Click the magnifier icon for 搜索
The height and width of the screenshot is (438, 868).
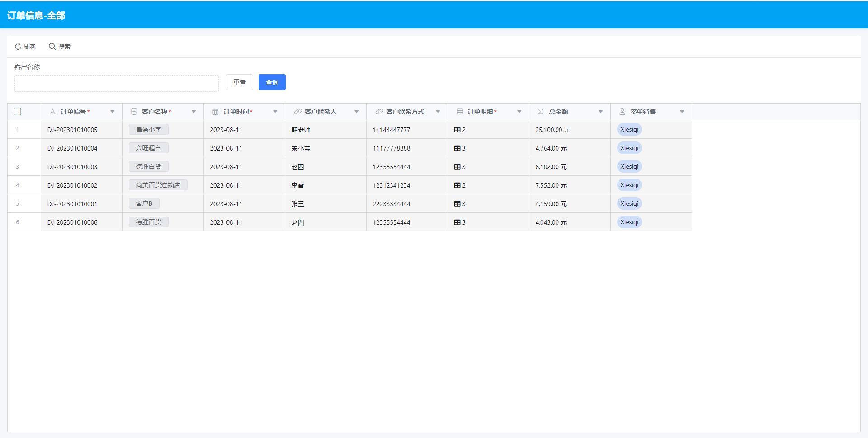click(52, 47)
